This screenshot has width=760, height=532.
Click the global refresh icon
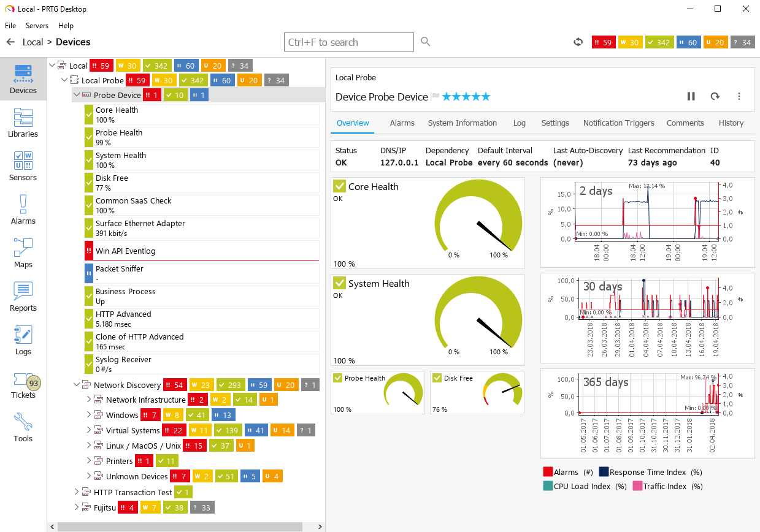(x=578, y=42)
